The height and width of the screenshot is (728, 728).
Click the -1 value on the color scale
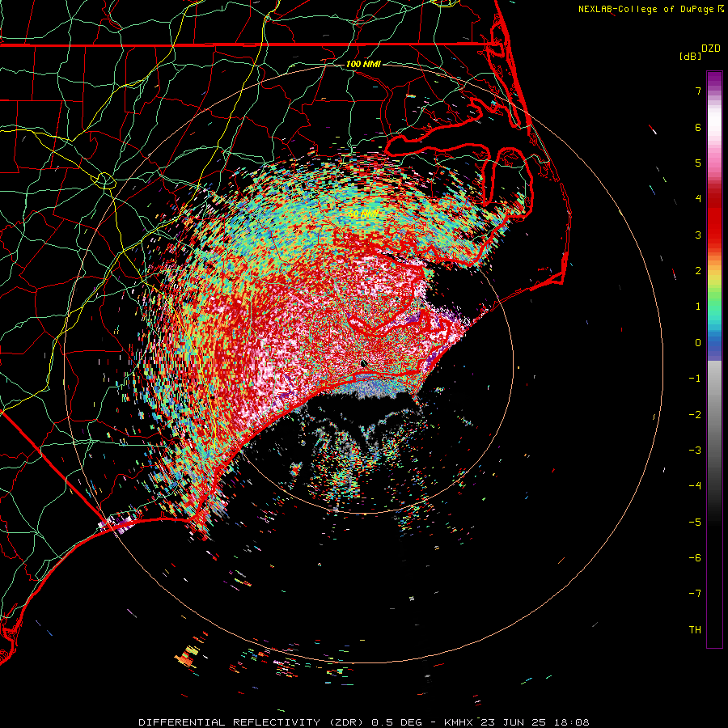coord(695,379)
